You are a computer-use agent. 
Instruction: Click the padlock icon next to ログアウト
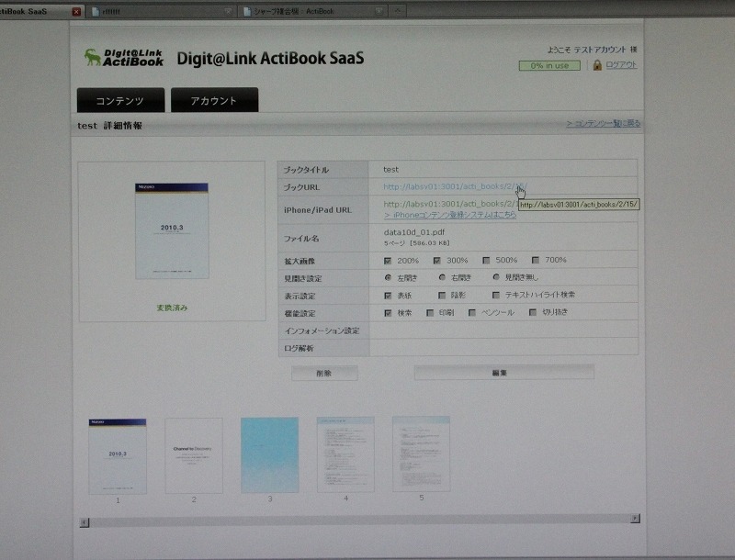pos(596,65)
